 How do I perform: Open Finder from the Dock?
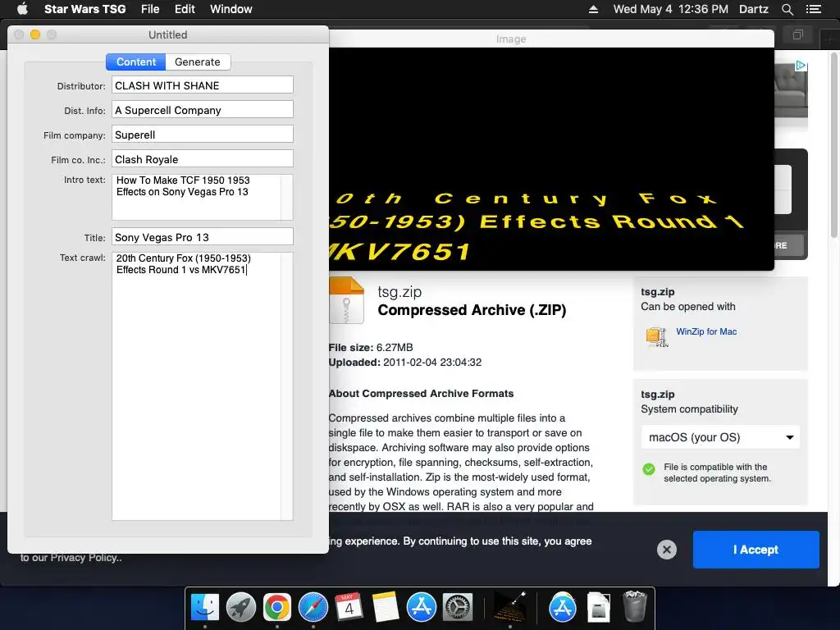pyautogui.click(x=204, y=608)
